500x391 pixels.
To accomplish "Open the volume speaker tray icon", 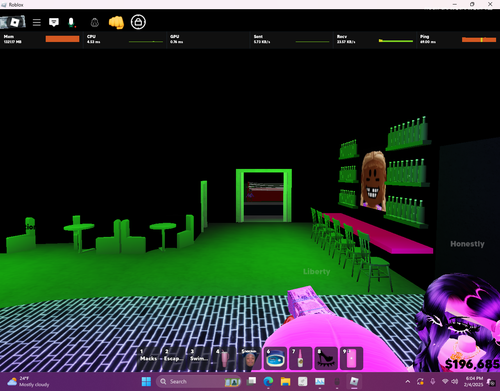I will coord(454,382).
